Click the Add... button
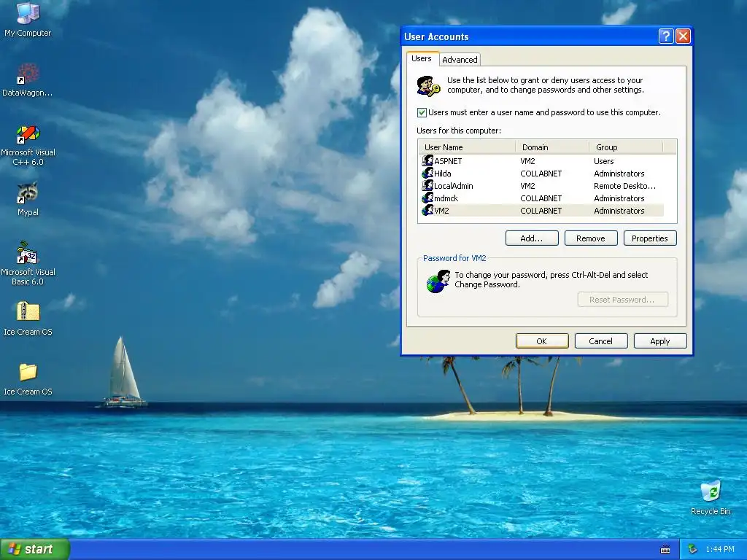The image size is (747, 560). (532, 238)
